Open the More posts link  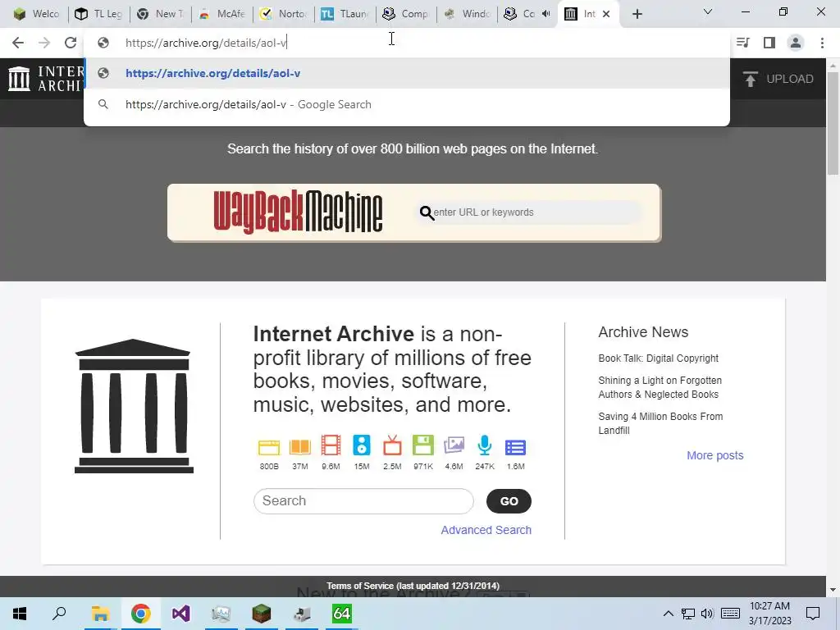715,455
